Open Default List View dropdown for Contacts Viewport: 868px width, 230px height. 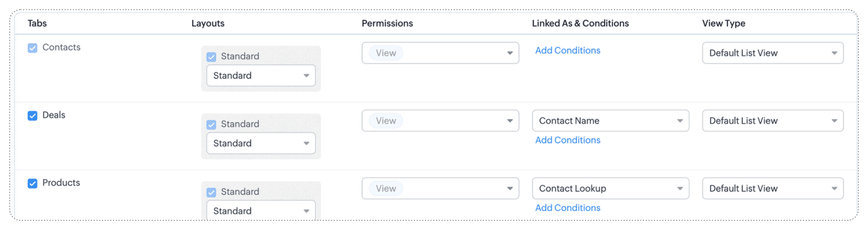[773, 53]
